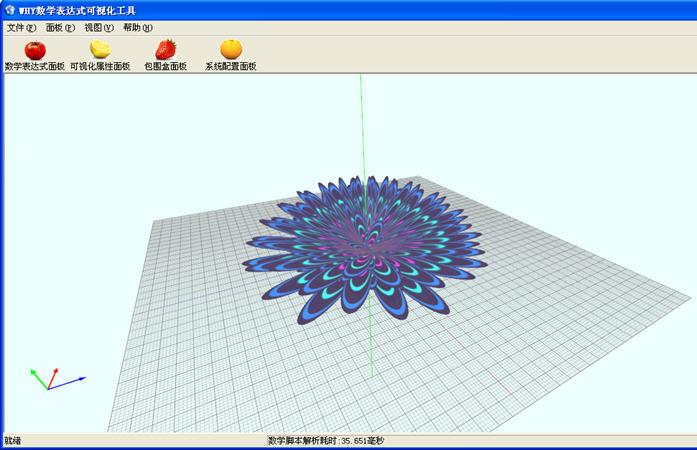Click the blue arrow of the axis gizmo
Screen dimensions: 697x450
[x=72, y=380]
